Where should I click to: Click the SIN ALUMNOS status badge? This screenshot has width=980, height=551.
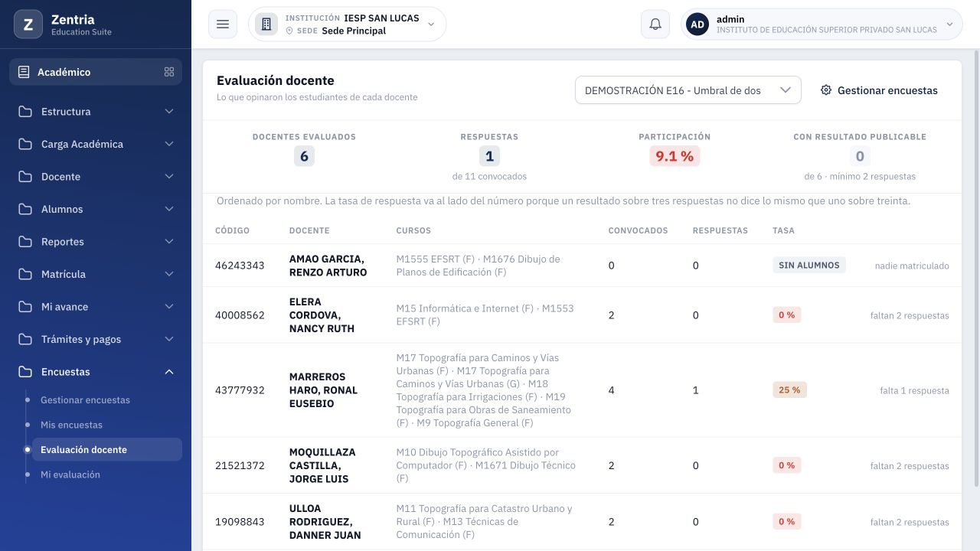click(x=809, y=266)
